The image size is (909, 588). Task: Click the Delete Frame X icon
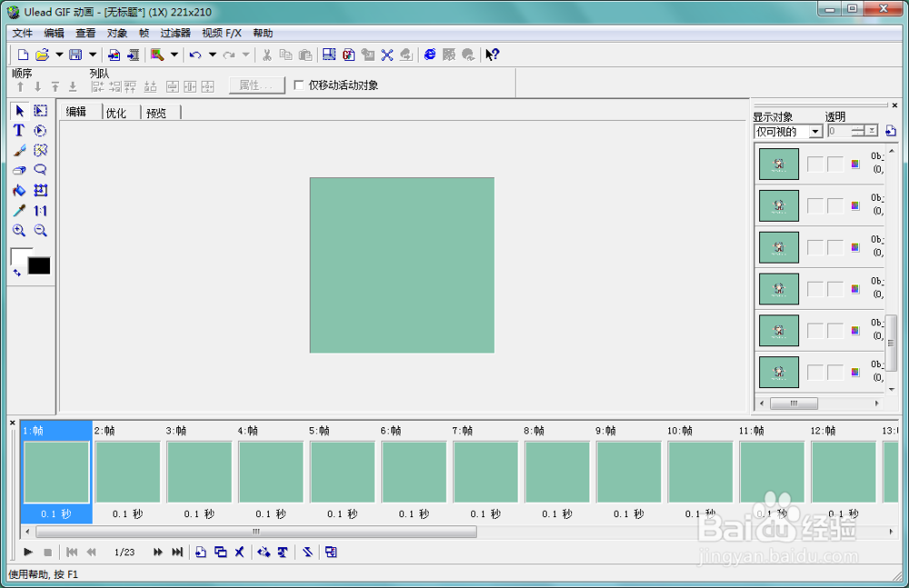point(239,552)
